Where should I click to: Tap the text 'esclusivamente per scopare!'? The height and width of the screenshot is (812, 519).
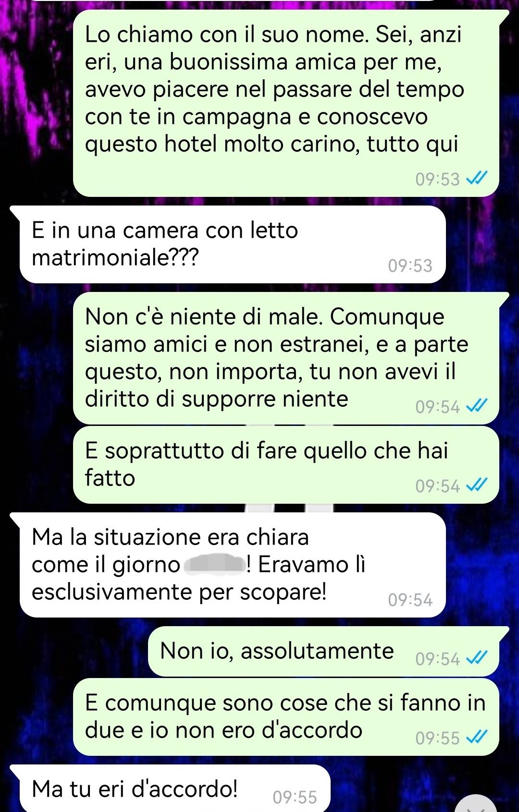(179, 592)
